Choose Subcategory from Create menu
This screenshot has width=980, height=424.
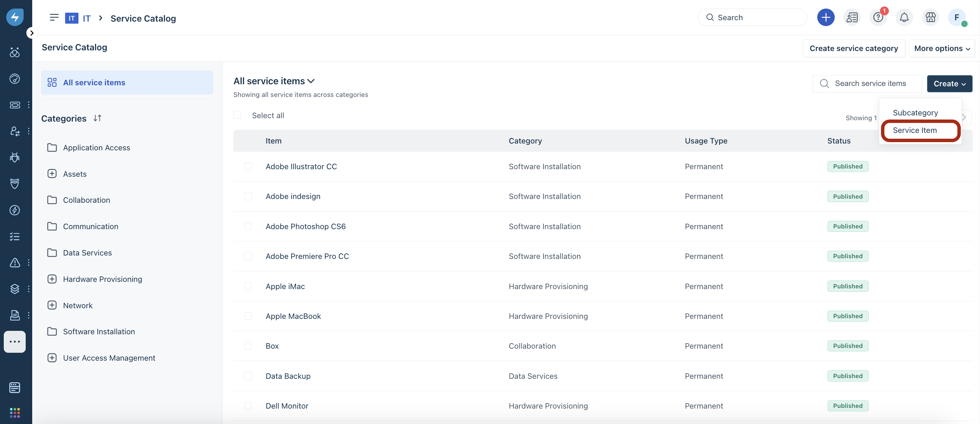915,113
